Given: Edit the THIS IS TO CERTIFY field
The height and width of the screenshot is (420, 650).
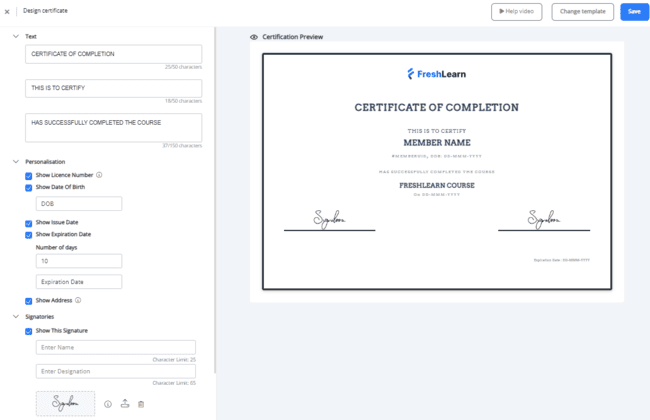Looking at the screenshot, I should click(x=114, y=88).
